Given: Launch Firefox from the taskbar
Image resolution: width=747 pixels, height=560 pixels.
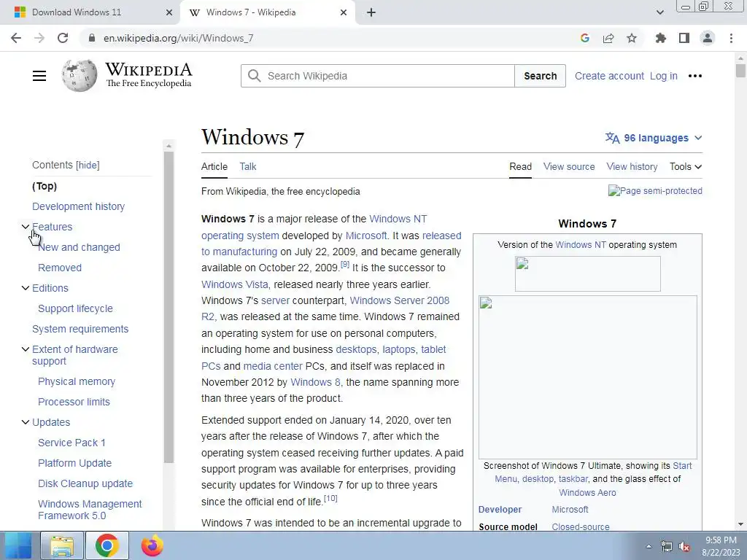Looking at the screenshot, I should pos(152,545).
